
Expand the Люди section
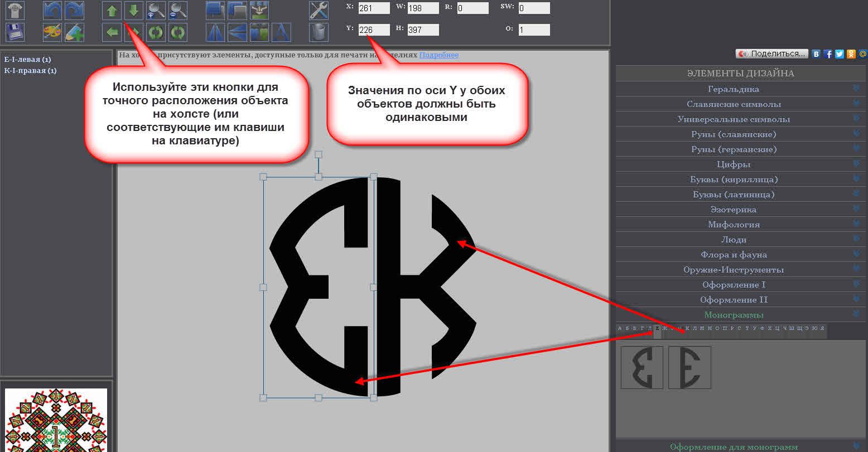[741, 240]
